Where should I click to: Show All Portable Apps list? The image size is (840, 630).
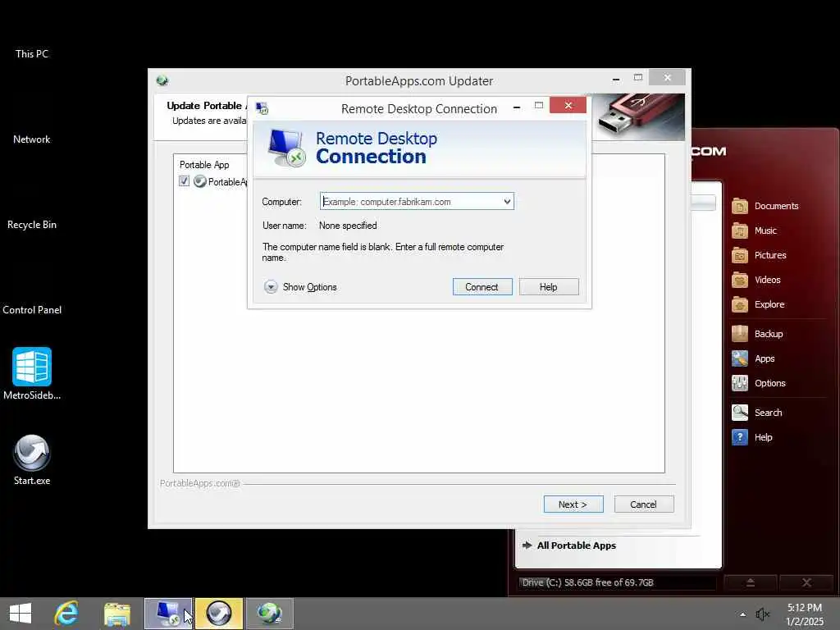pyautogui.click(x=569, y=546)
